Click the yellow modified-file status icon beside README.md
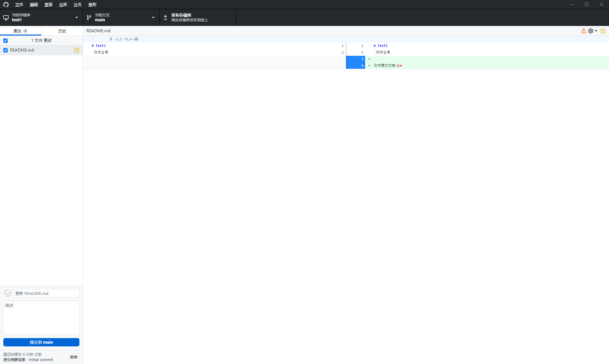The image size is (609, 364). coord(77,50)
